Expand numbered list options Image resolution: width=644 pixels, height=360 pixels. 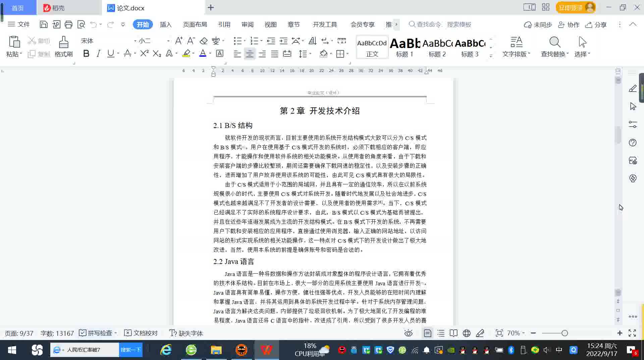click(261, 41)
